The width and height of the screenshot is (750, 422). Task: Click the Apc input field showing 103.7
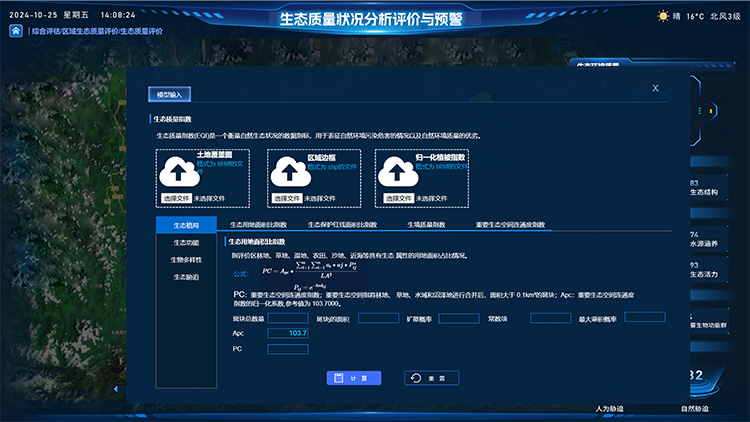pyautogui.click(x=288, y=333)
